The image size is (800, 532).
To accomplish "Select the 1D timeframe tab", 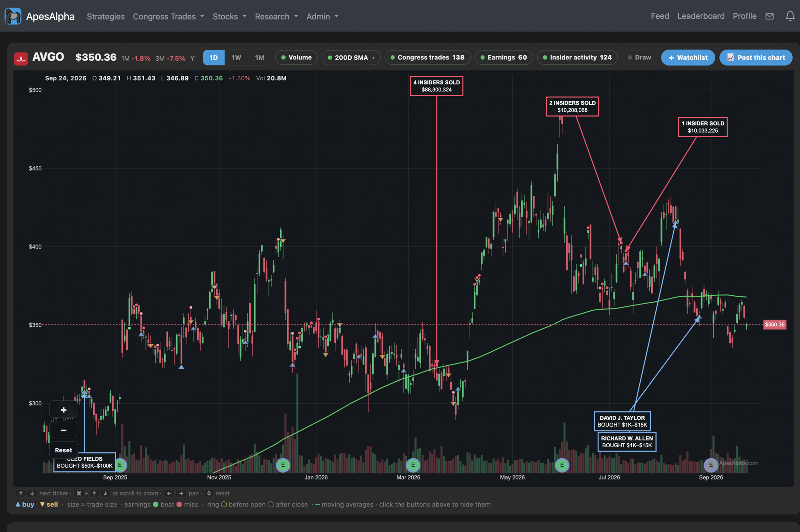I will (x=214, y=58).
